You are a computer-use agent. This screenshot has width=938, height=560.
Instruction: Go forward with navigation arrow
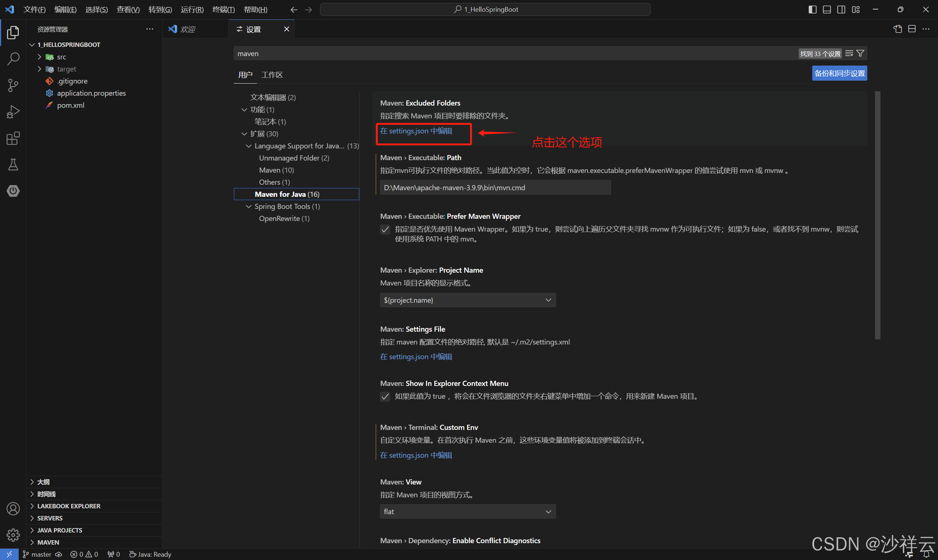point(308,10)
